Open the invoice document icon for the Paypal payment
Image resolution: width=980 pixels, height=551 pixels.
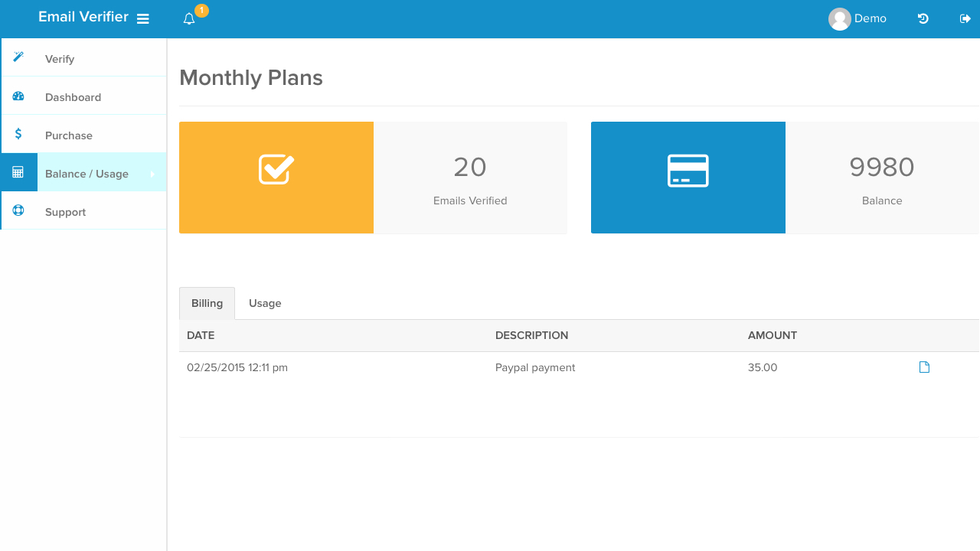924,367
